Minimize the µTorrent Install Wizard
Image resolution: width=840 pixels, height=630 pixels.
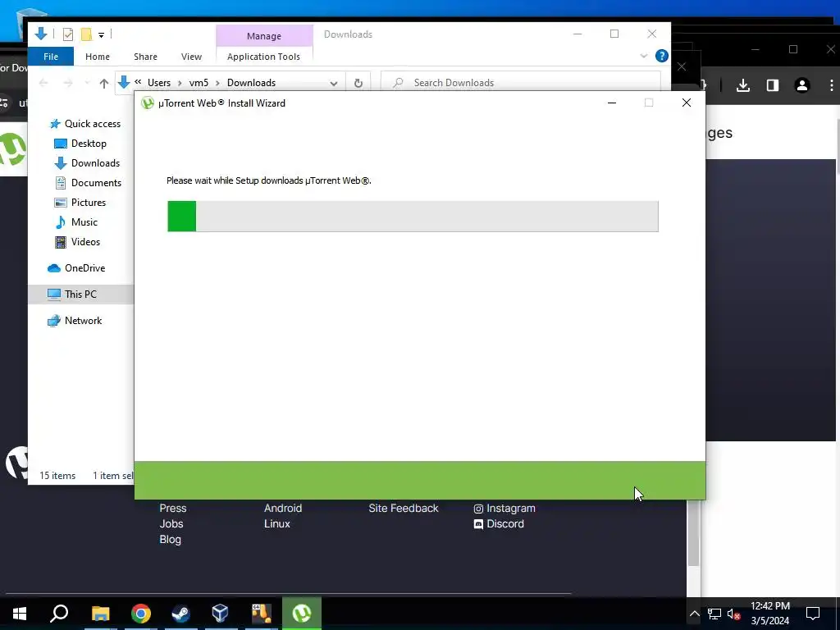(612, 103)
